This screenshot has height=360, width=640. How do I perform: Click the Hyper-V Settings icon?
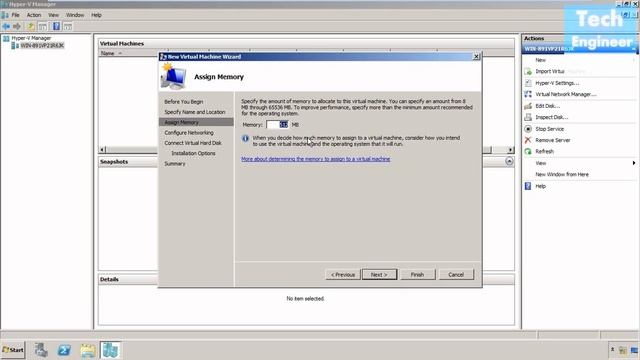(528, 83)
